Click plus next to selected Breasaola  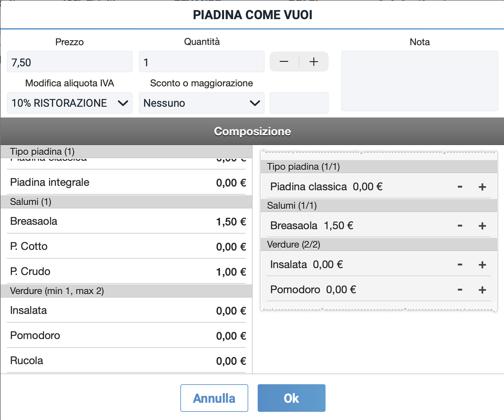482,226
